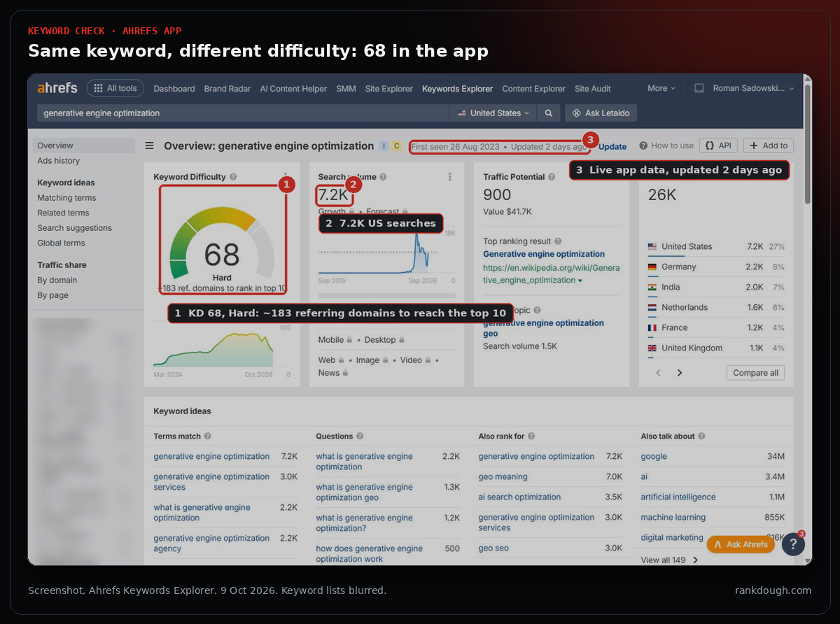Open Traffic share By domain
This screenshot has width=840, height=624.
[x=57, y=280]
